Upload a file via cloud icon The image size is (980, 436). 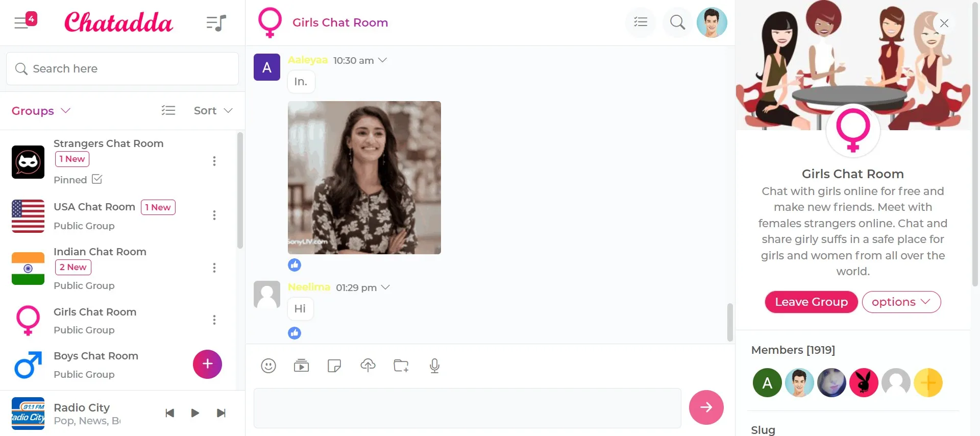pyautogui.click(x=368, y=366)
